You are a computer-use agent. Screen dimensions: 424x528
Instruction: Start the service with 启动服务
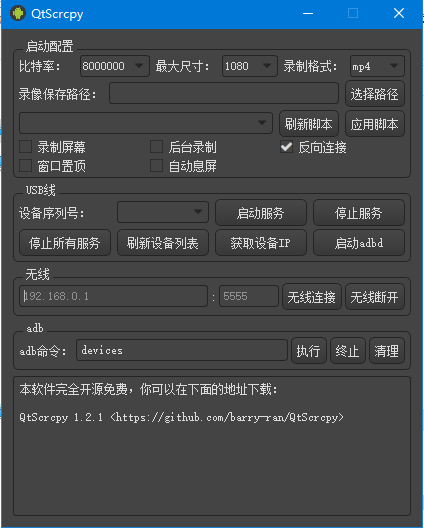pyautogui.click(x=260, y=213)
